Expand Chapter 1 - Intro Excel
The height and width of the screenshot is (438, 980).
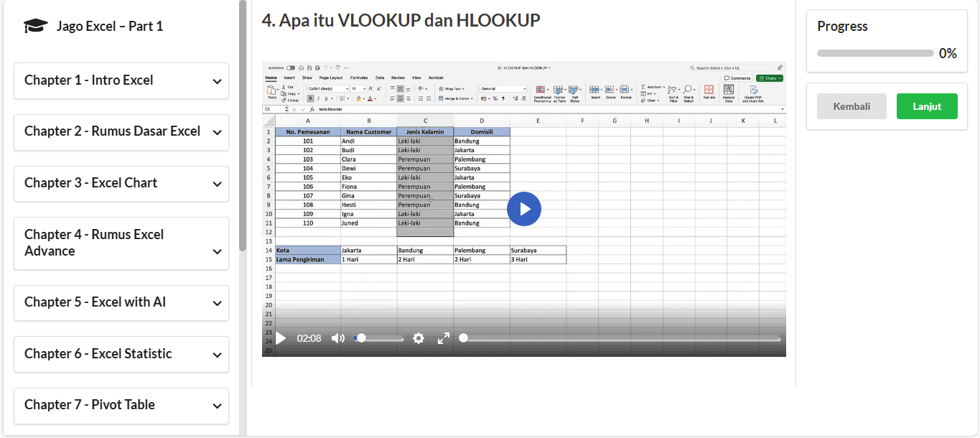pyautogui.click(x=121, y=80)
